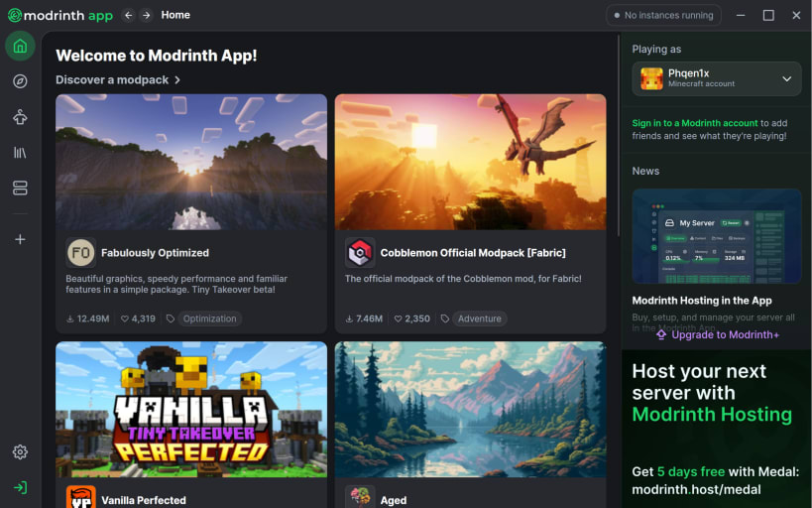The image size is (812, 508).
Task: Click Sign in to a Modrinth account
Action: (694, 123)
